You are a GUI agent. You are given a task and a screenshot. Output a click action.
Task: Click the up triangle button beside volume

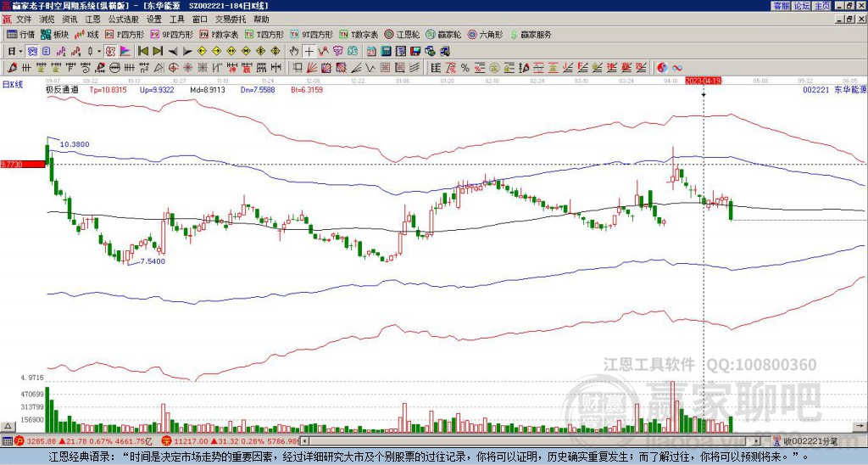pos(8,426)
